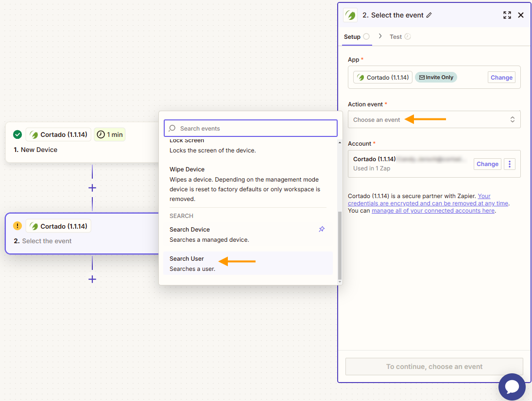Open the Action event dropdown

(x=434, y=119)
